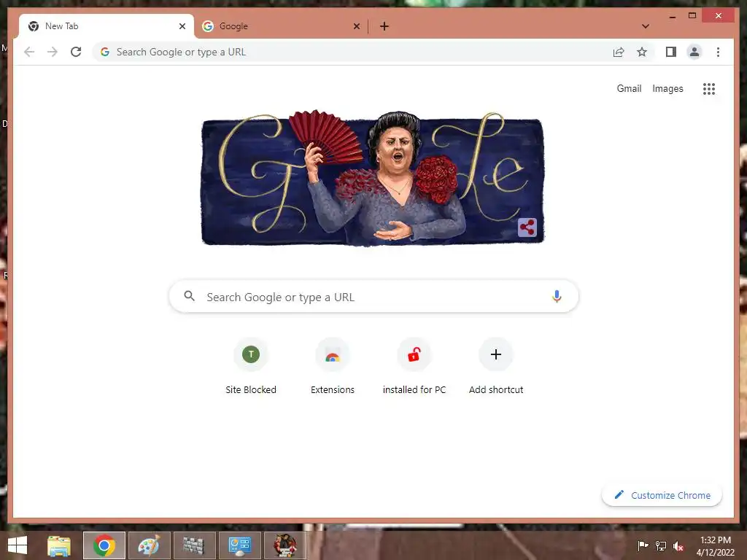This screenshot has height=560, width=747.
Task: Click the Chrome taskbar icon
Action: (x=104, y=545)
